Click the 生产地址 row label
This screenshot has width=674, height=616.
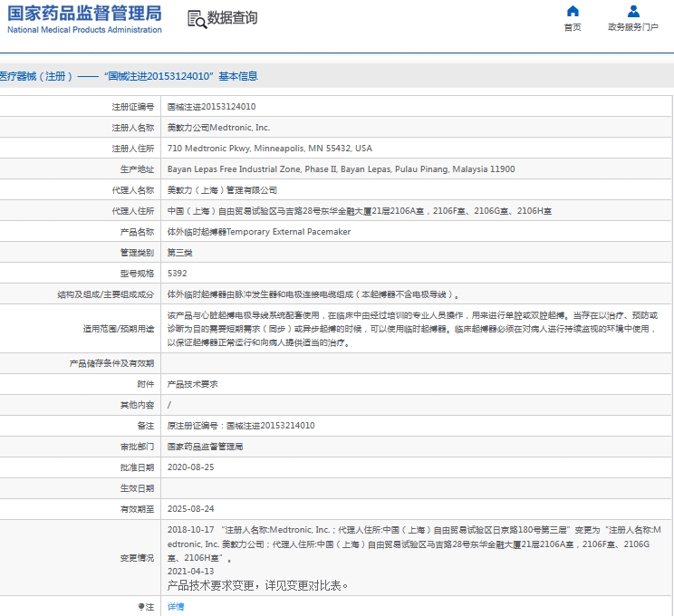click(137, 169)
